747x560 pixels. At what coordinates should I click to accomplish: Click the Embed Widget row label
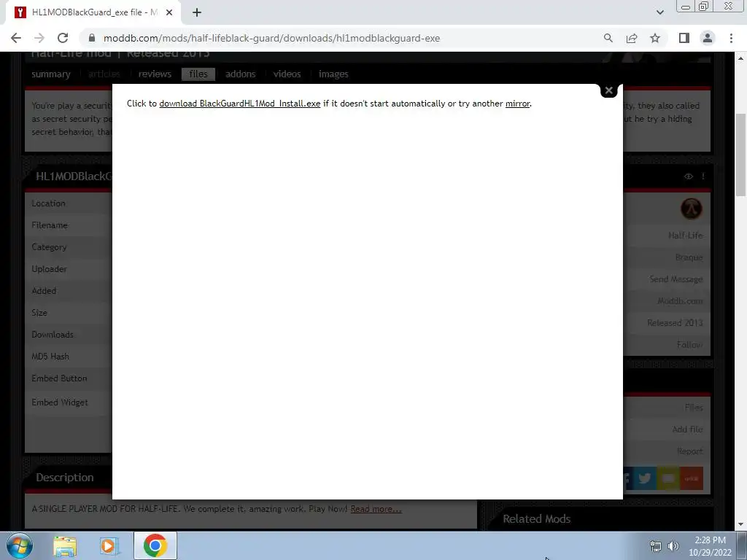tap(60, 402)
